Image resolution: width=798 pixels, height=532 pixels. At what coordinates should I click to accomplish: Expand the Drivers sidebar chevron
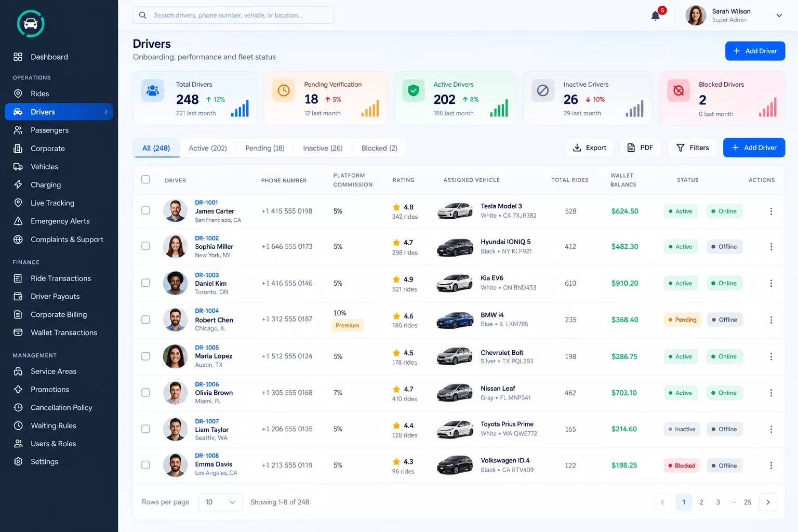(106, 112)
